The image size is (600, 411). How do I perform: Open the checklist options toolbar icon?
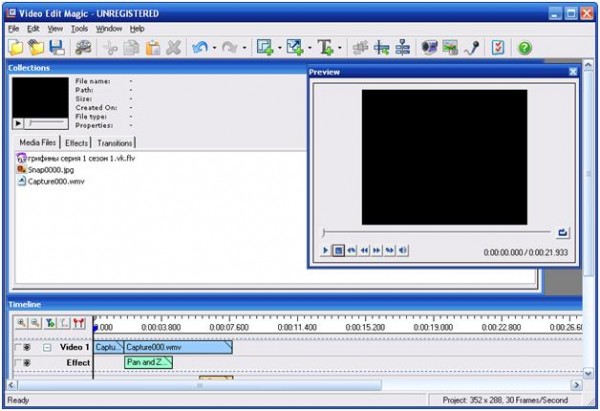(498, 48)
